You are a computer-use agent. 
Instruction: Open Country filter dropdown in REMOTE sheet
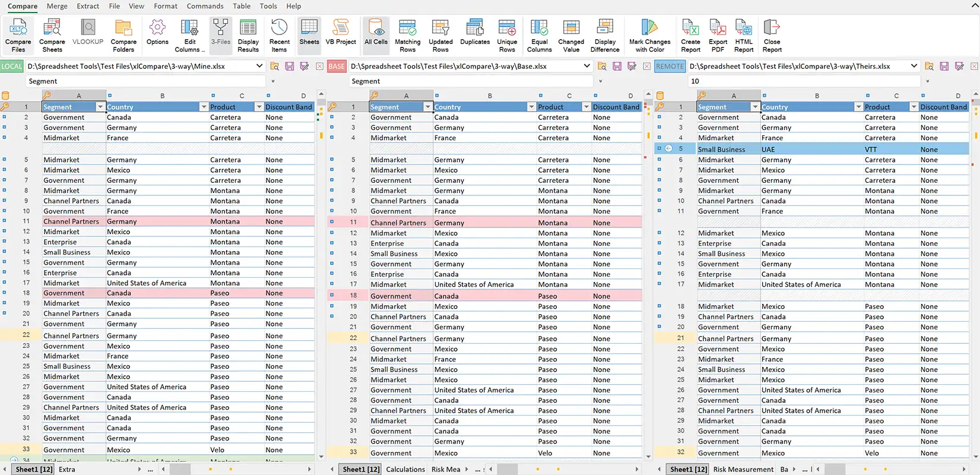[x=858, y=107]
